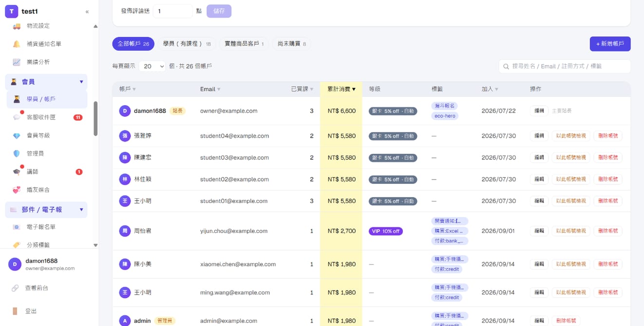Click student01@example.com email cell
This screenshot has height=326, width=644.
click(x=234, y=201)
